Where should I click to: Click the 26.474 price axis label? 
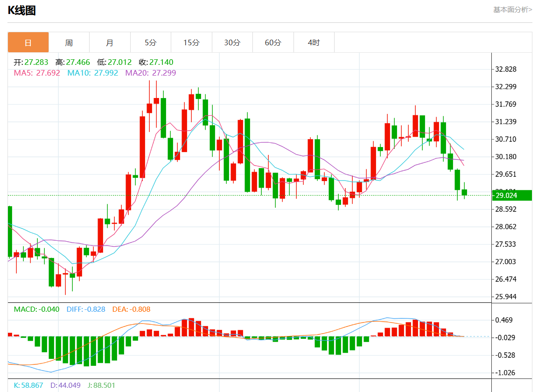pyautogui.click(x=506, y=280)
